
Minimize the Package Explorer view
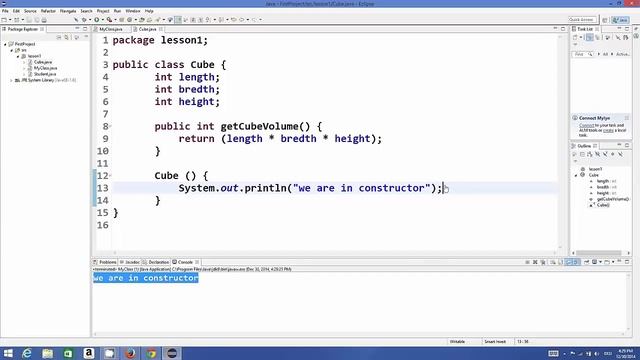pos(77,29)
